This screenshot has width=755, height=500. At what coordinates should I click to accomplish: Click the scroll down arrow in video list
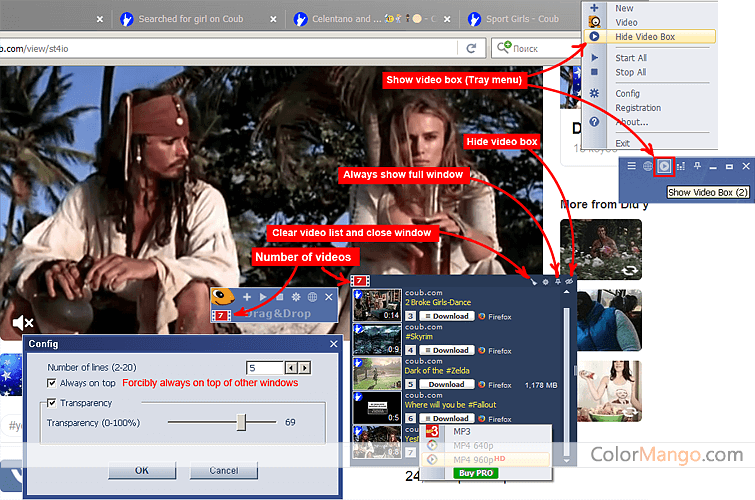pos(567,461)
